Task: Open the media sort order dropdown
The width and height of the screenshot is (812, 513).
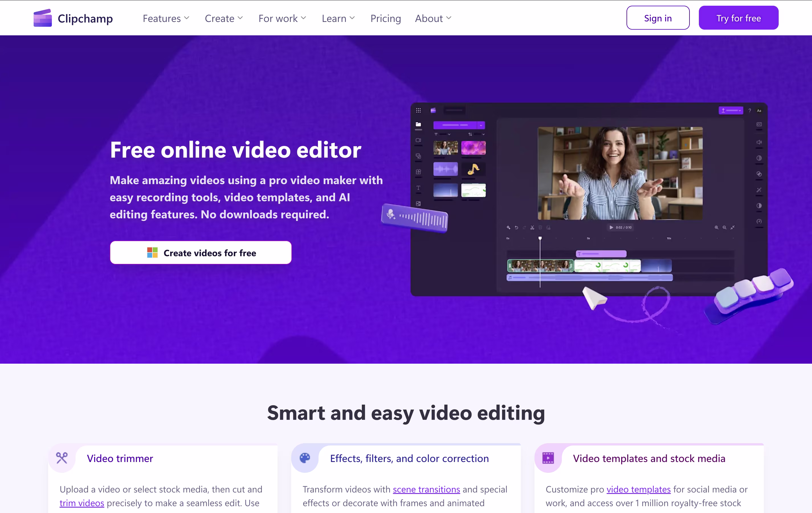Action: tap(476, 134)
